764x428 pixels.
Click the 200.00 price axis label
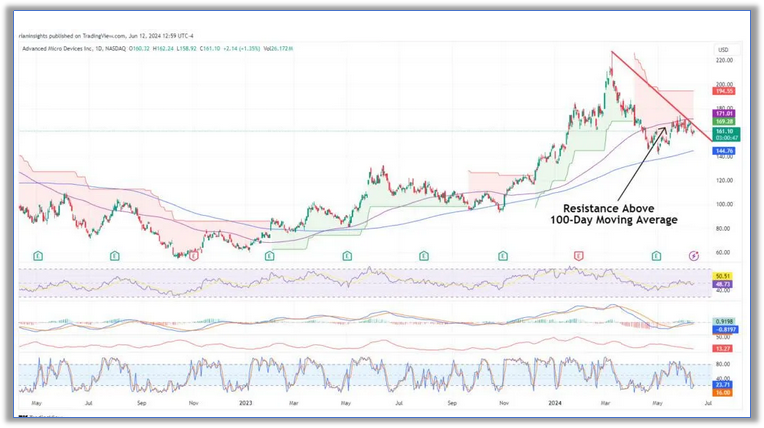tap(724, 84)
